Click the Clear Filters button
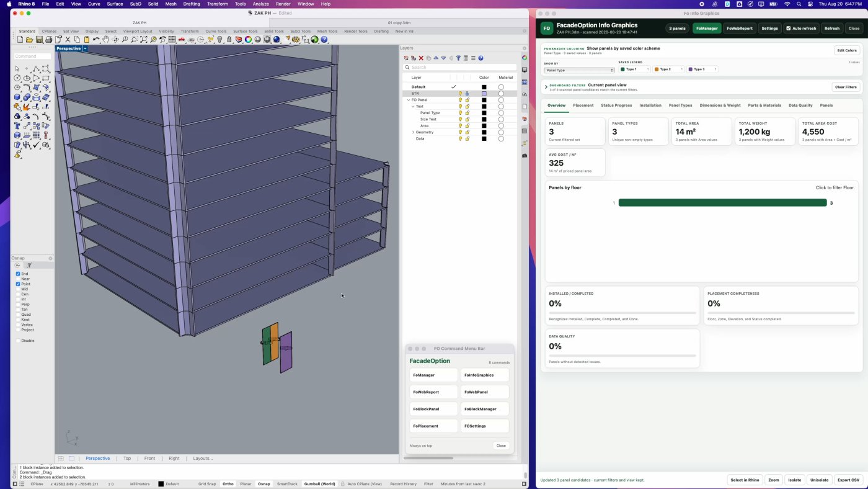This screenshot has width=868, height=489. pyautogui.click(x=846, y=87)
